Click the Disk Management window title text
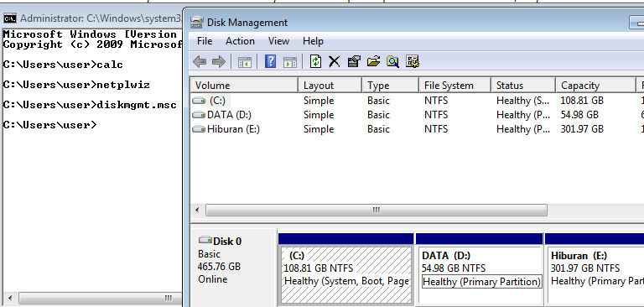Viewport: 644px width, 307px height. (247, 23)
